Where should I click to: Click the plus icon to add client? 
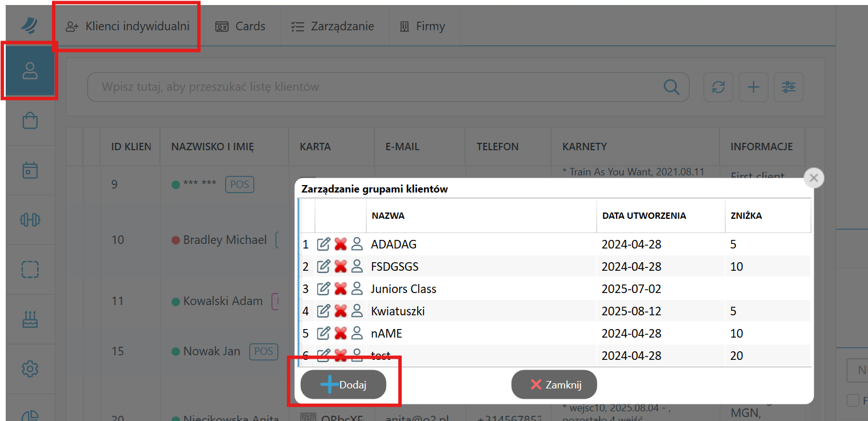(x=753, y=87)
